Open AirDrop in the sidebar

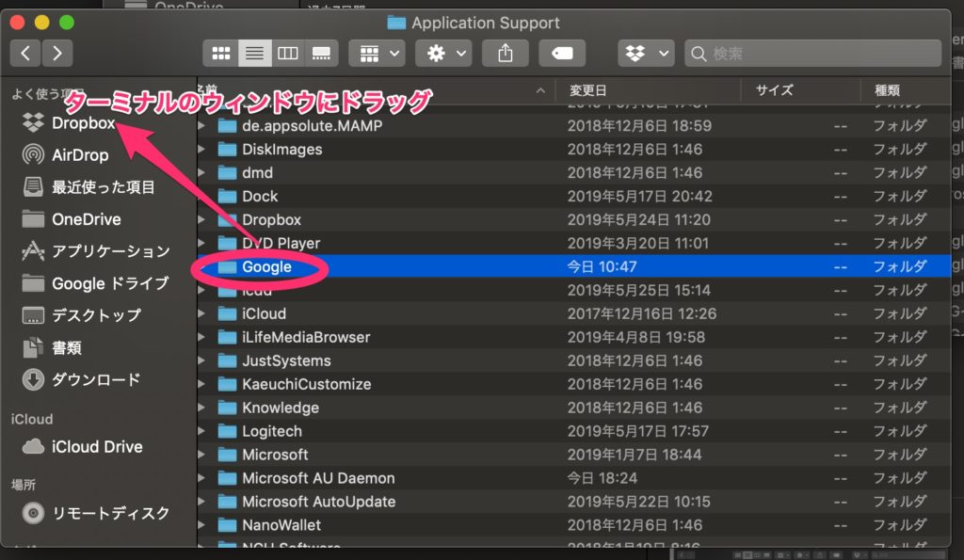pyautogui.click(x=65, y=155)
